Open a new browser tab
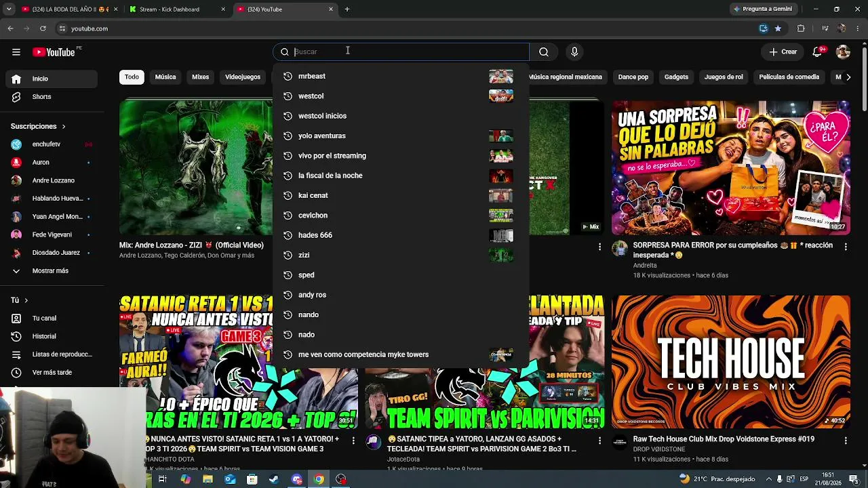The width and height of the screenshot is (868, 488). (347, 9)
